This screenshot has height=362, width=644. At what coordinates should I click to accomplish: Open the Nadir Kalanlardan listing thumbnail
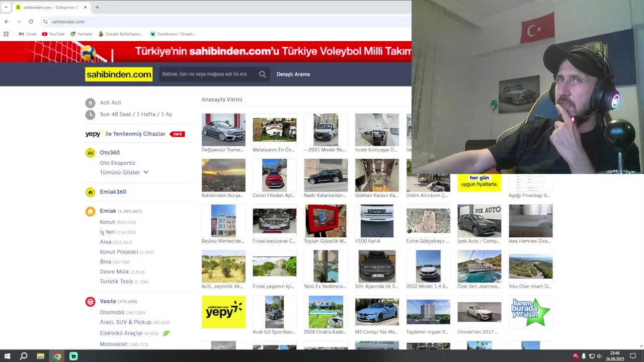[326, 175]
